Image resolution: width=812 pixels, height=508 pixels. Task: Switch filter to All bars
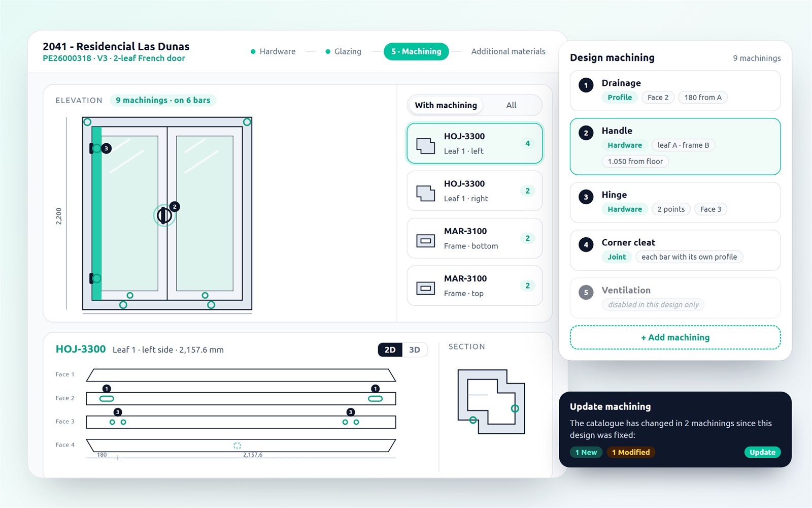click(511, 105)
